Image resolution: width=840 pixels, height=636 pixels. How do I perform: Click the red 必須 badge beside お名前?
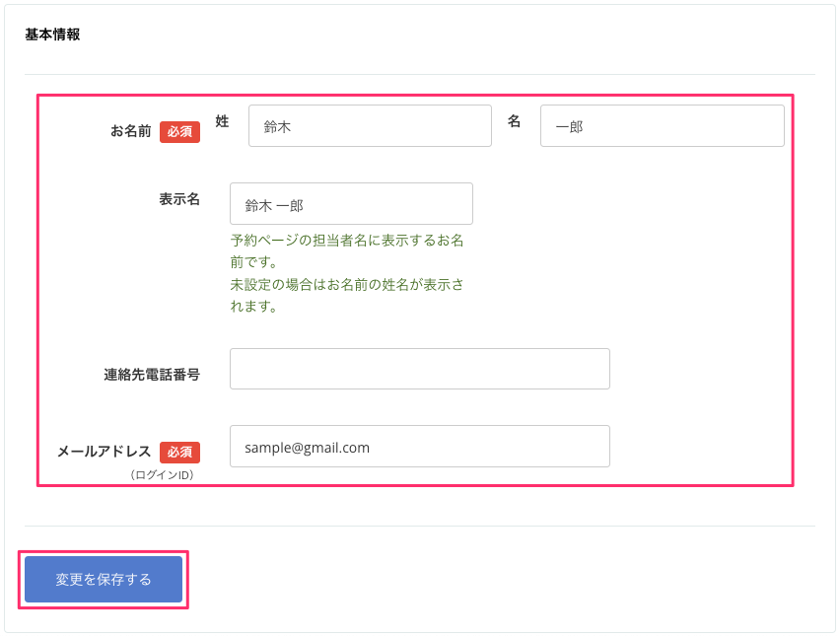click(x=179, y=131)
